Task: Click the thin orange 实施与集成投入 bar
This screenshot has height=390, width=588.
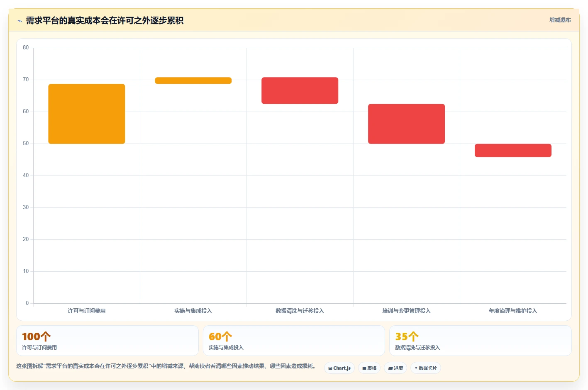Action: point(193,80)
